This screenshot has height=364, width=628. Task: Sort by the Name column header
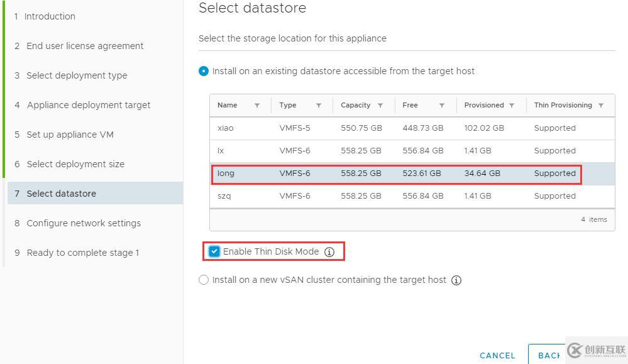pos(227,106)
